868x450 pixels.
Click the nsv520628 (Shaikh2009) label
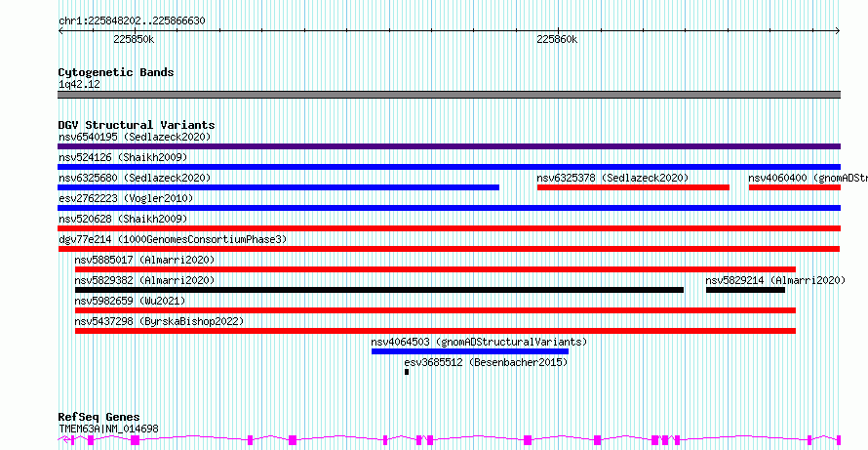(x=123, y=219)
